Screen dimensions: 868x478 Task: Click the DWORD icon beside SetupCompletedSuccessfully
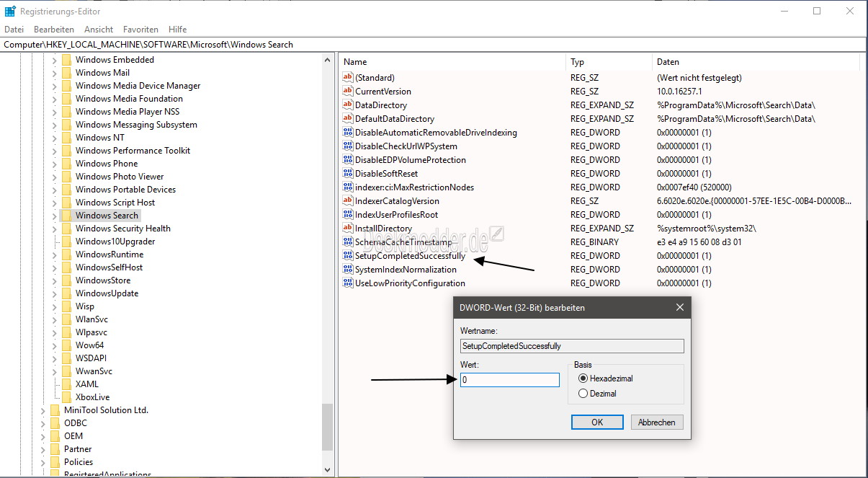tap(348, 256)
